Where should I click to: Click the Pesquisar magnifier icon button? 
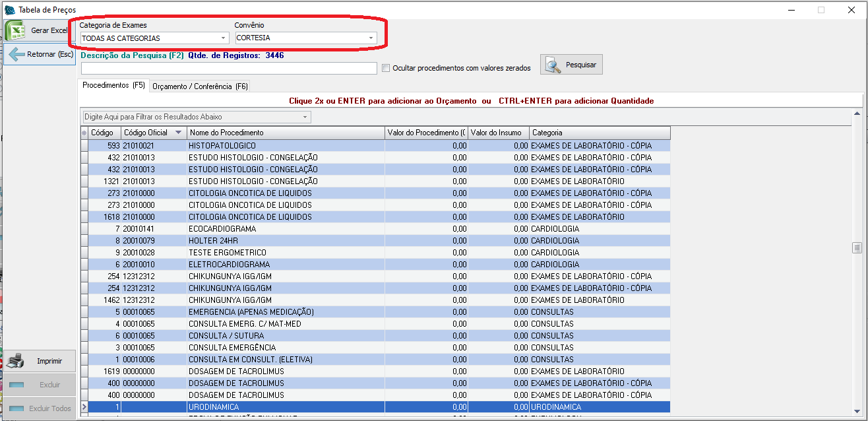click(x=554, y=65)
